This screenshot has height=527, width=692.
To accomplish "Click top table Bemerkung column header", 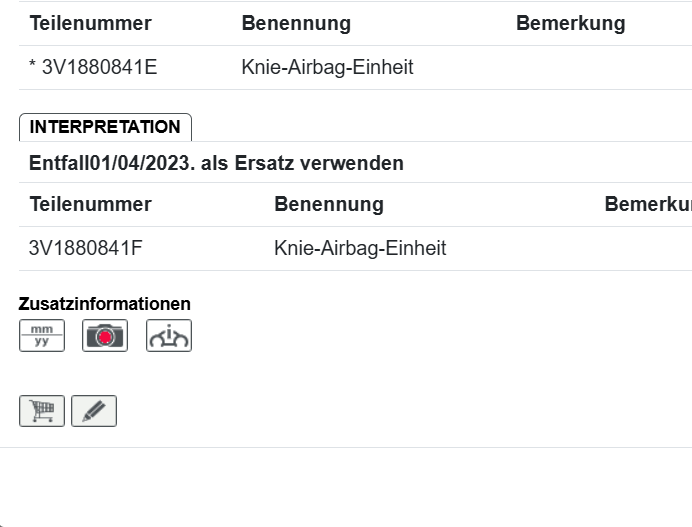I will click(570, 24).
